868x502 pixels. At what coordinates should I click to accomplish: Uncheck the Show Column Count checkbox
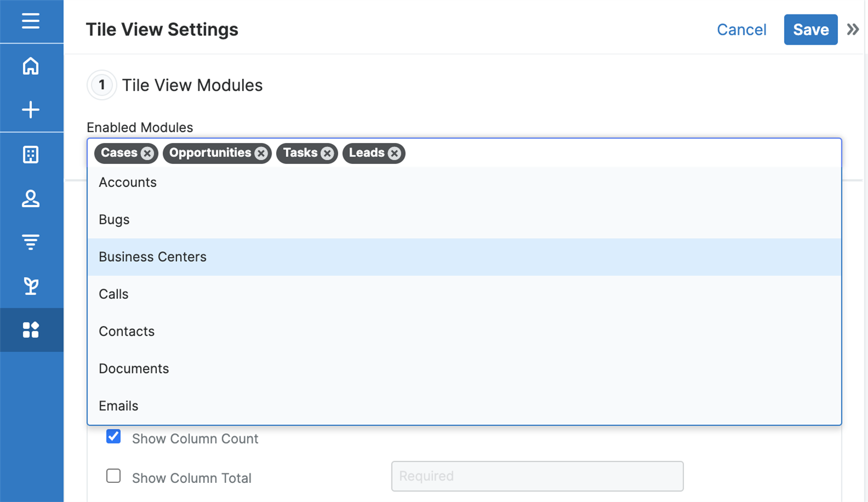113,437
